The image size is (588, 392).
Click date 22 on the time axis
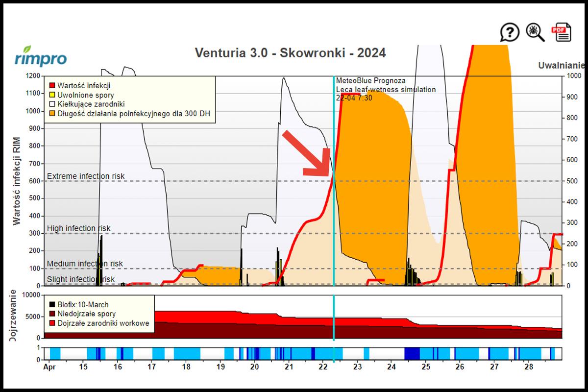click(x=323, y=367)
